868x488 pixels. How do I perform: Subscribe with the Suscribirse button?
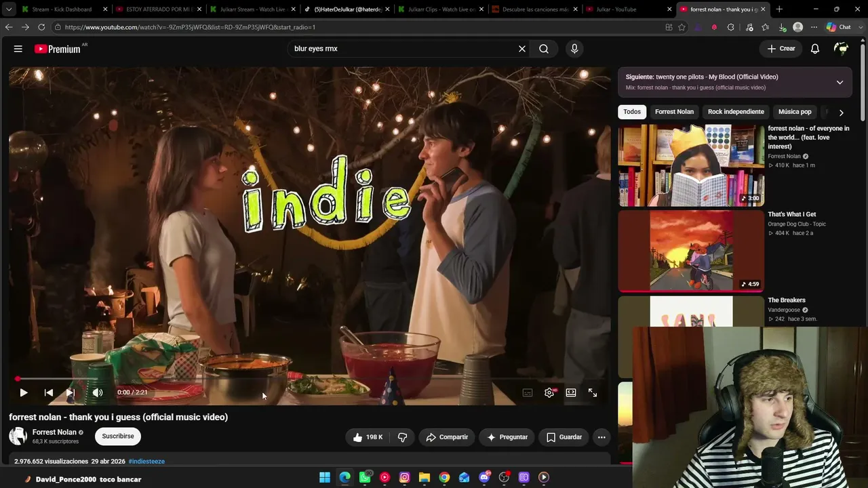click(118, 436)
